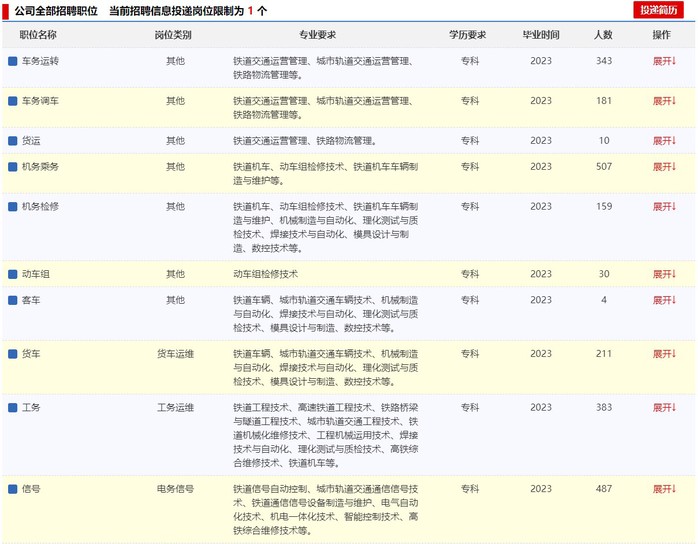
Task: Select the 货运 position checkbox
Action: [x=13, y=141]
